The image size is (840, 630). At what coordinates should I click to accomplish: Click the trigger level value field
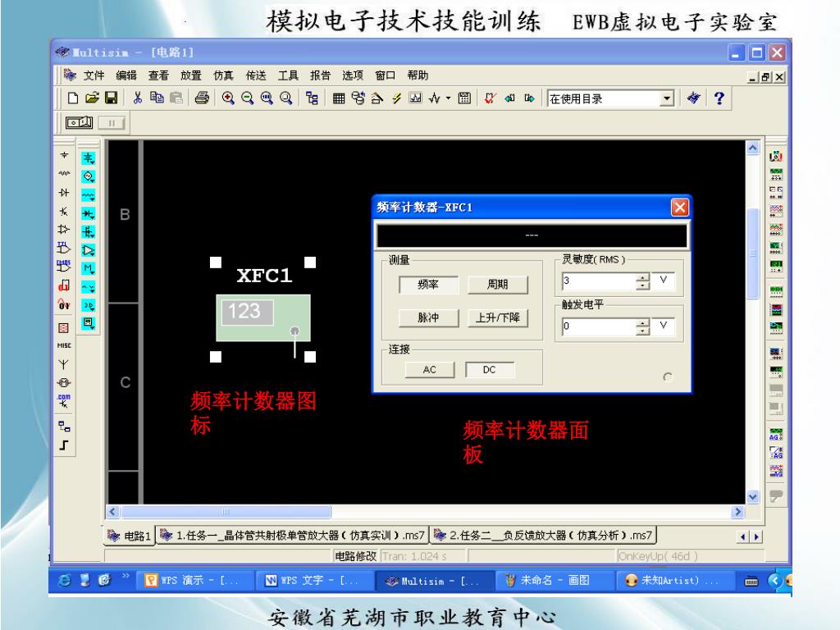(598, 326)
